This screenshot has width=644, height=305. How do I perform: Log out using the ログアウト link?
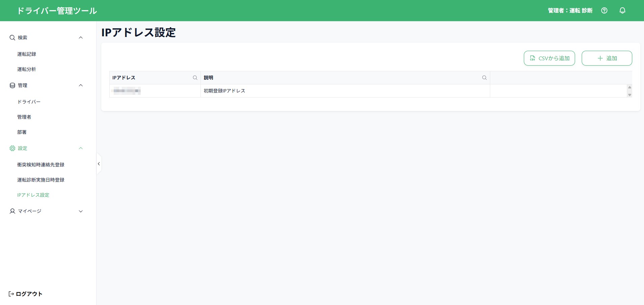click(26, 294)
